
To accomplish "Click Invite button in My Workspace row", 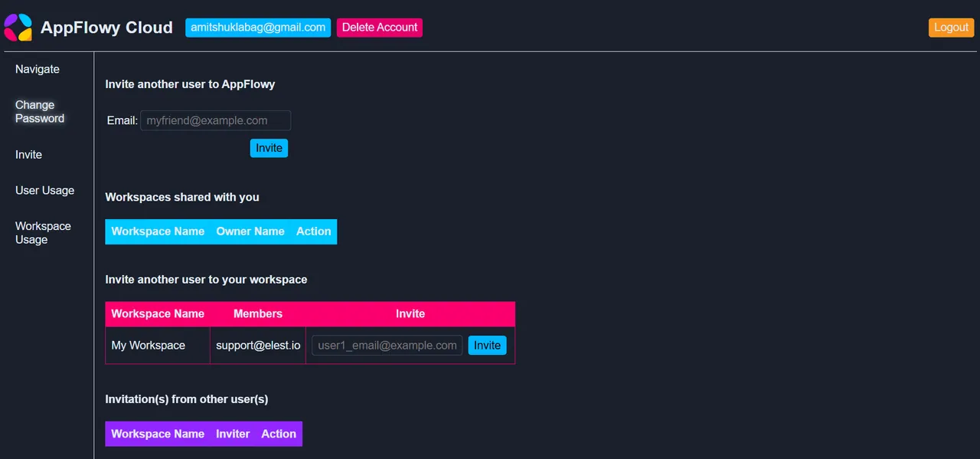I will 487,346.
